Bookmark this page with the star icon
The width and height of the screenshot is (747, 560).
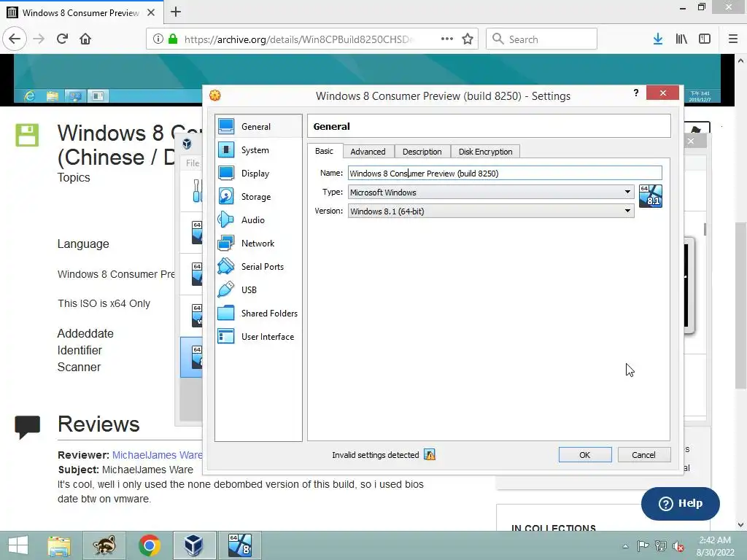click(x=468, y=39)
